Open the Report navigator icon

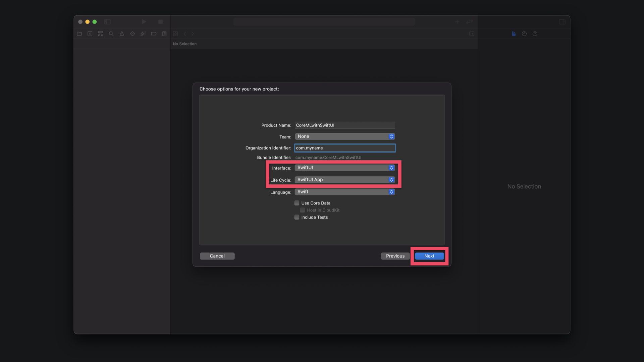point(164,34)
